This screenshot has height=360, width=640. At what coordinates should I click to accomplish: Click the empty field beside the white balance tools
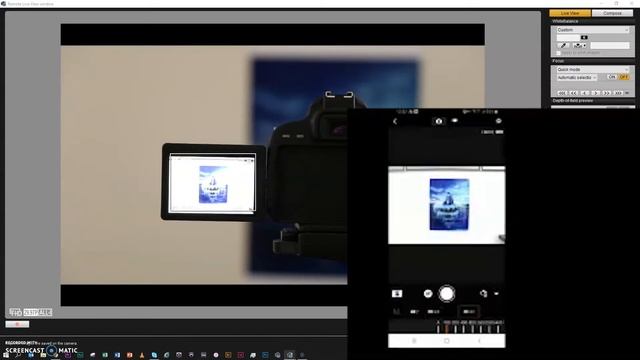[x=610, y=45]
